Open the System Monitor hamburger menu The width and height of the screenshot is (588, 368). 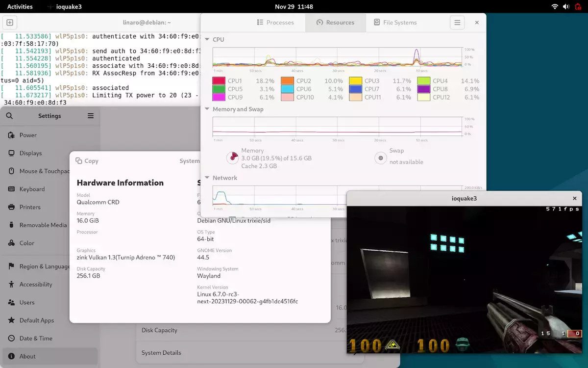click(x=457, y=22)
